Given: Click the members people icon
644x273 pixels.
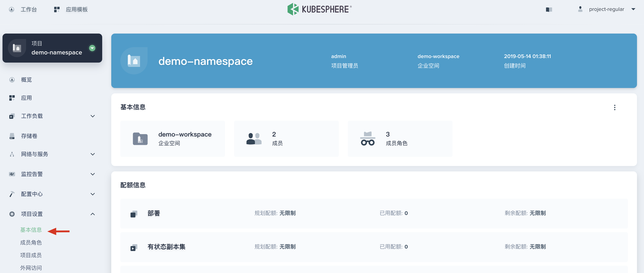Looking at the screenshot, I should coord(254,139).
